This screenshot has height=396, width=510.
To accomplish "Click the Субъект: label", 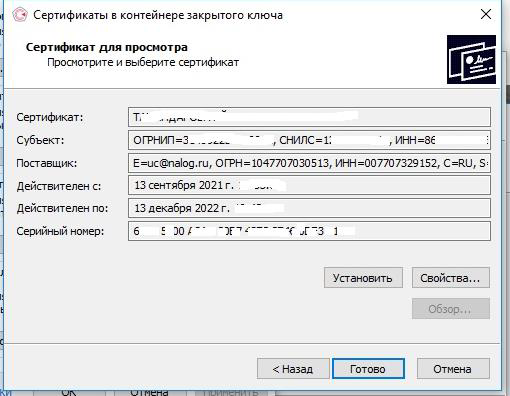I will point(40,140).
